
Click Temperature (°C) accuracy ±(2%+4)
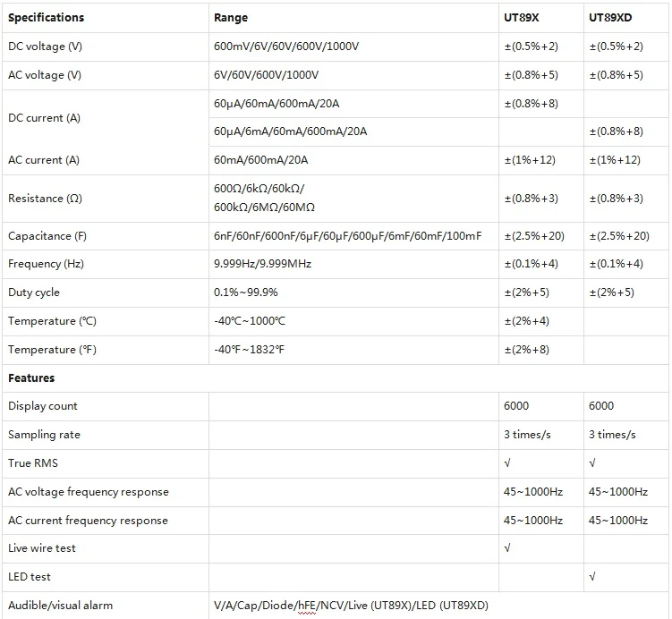coord(527,321)
